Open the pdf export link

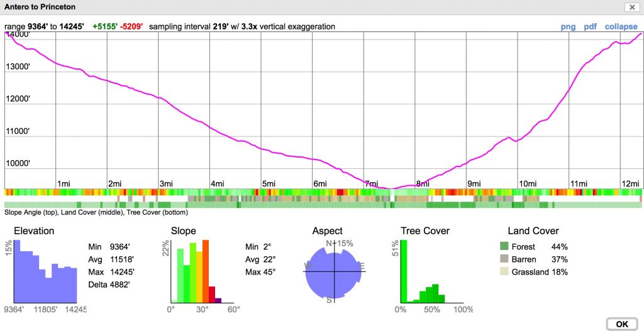(x=590, y=27)
